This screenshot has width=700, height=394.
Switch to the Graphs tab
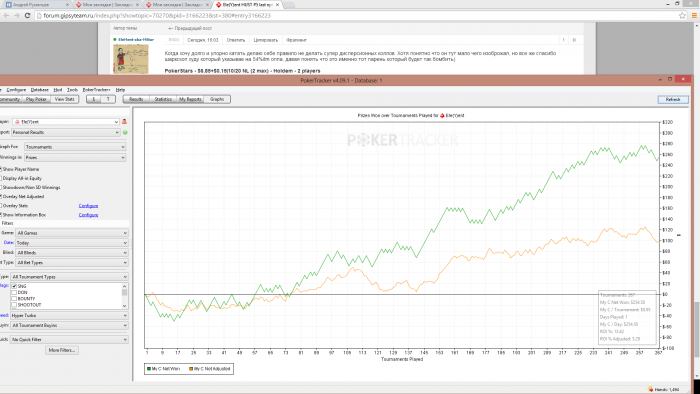point(217,100)
